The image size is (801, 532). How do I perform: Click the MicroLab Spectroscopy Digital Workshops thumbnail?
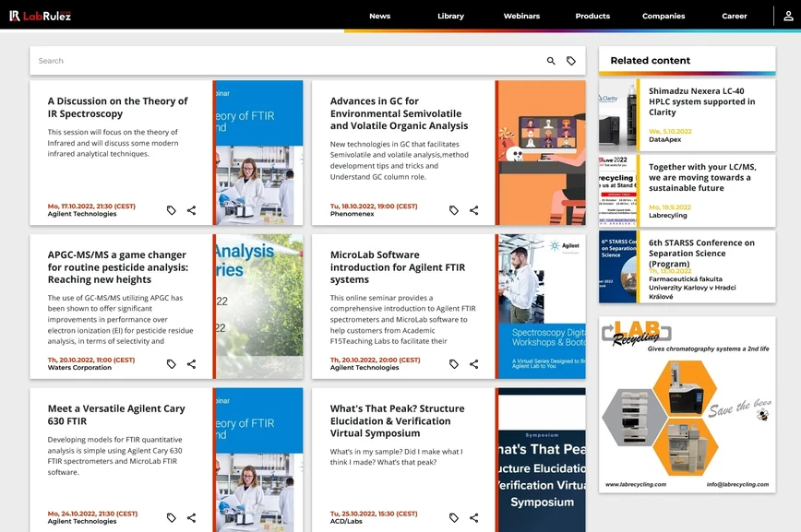pyautogui.click(x=542, y=306)
